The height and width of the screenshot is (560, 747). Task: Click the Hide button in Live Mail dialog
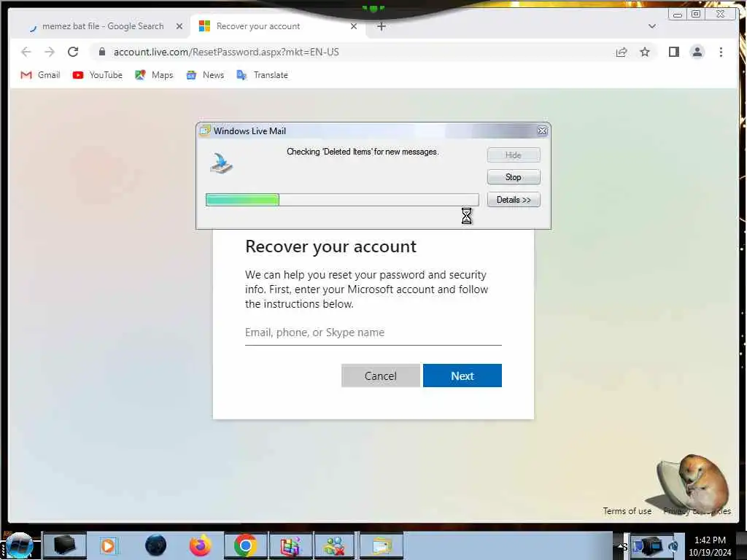tap(514, 155)
